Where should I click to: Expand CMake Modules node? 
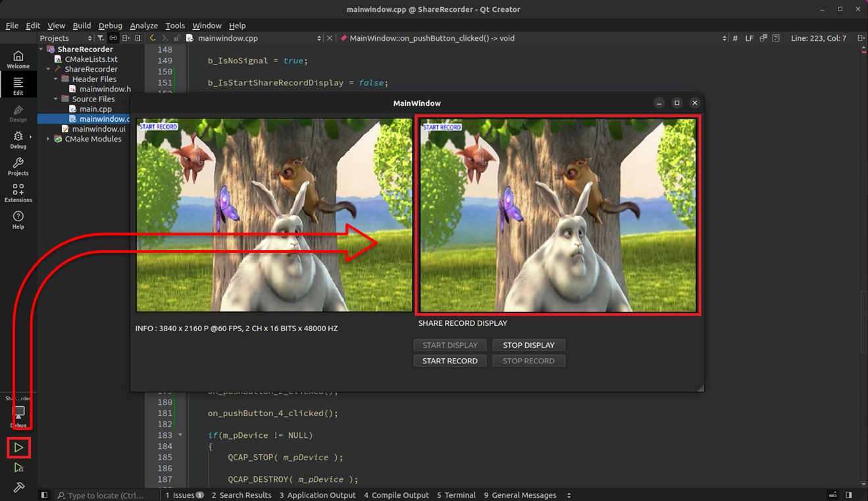49,139
